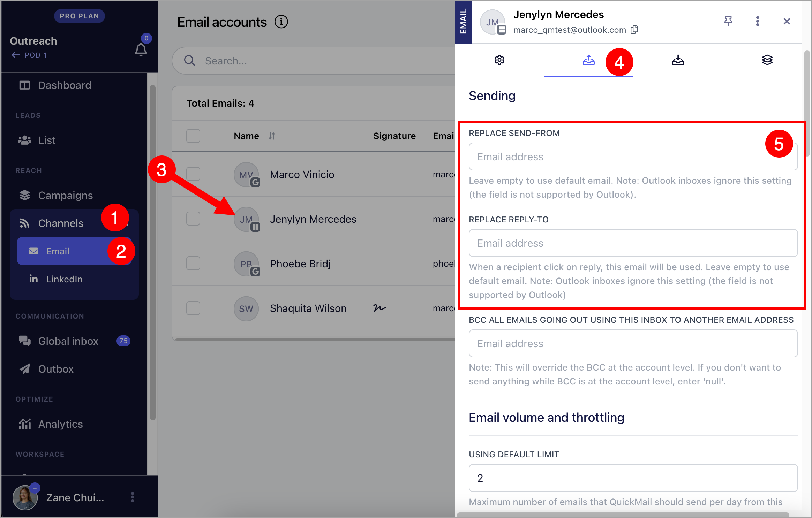Click the default limit field
Screen dimensions: 812x518
point(633,478)
